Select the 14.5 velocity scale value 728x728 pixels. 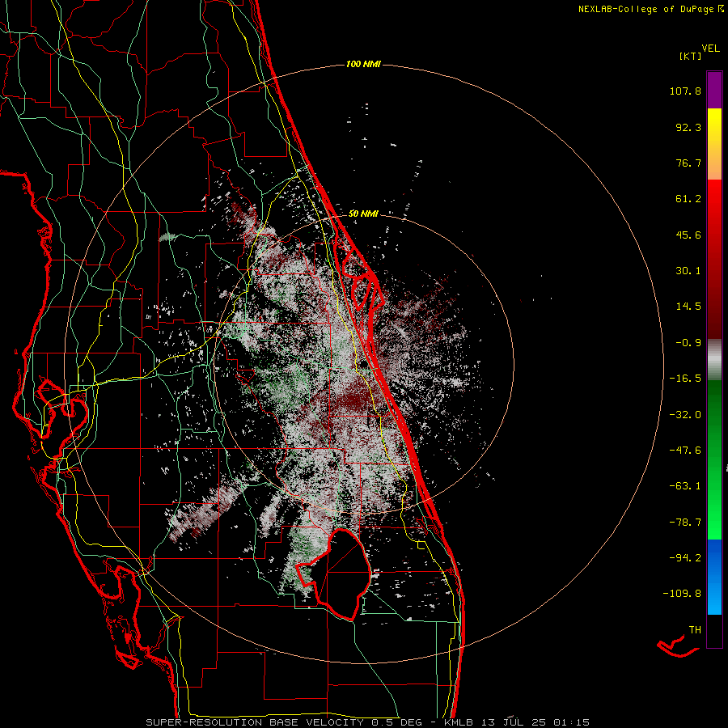click(x=688, y=307)
